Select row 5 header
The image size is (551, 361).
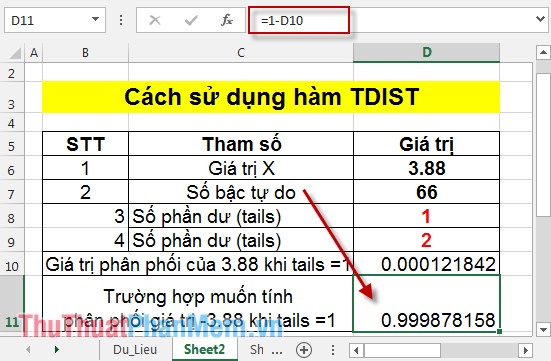(x=12, y=144)
